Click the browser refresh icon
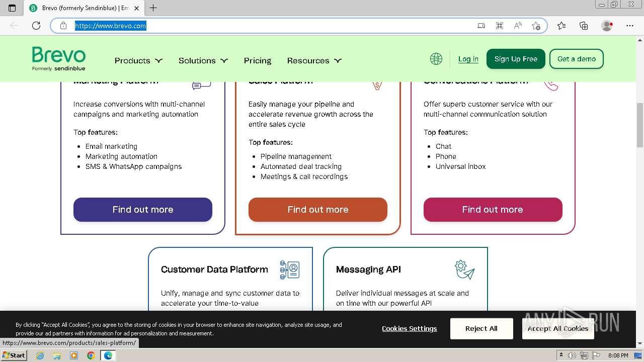Screen dimensions: 644x362 [x=36, y=26]
